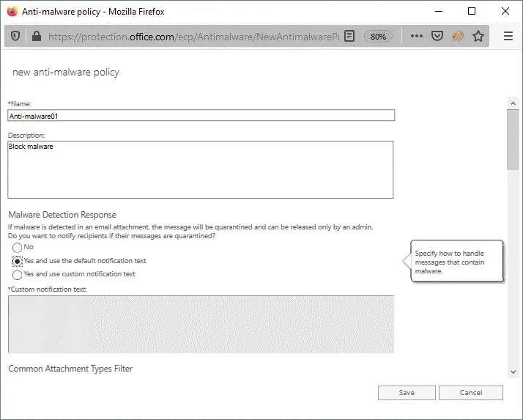Select 'Yes and use custom notification text'
This screenshot has width=523, height=420.
click(18, 275)
